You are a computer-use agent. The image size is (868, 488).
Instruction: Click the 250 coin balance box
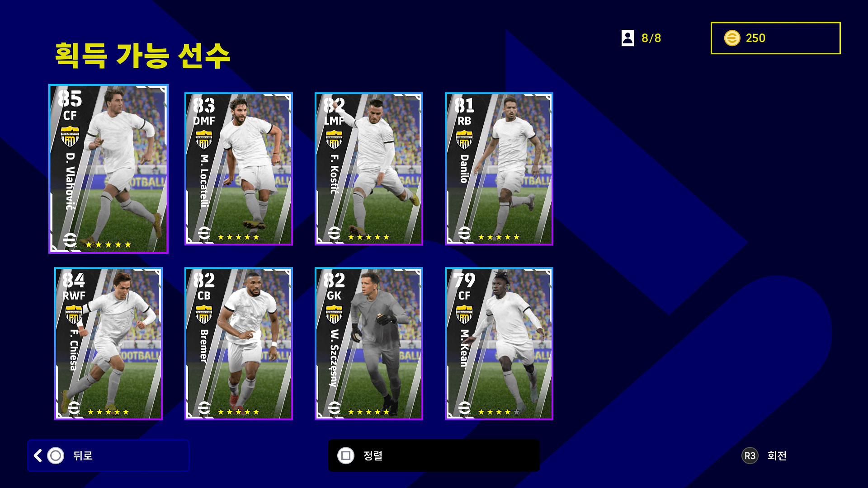point(776,38)
